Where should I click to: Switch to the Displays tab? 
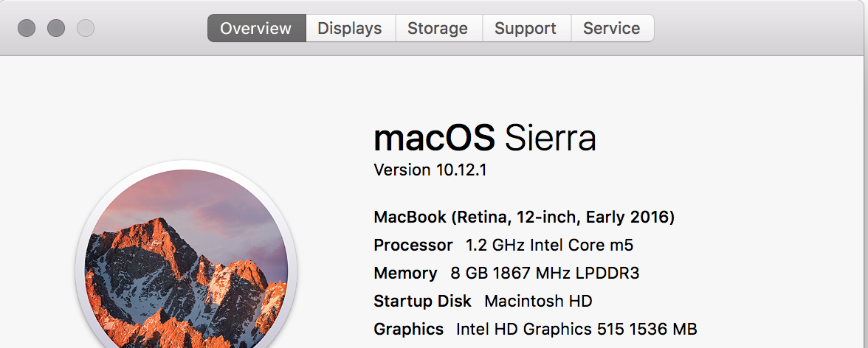(x=350, y=28)
